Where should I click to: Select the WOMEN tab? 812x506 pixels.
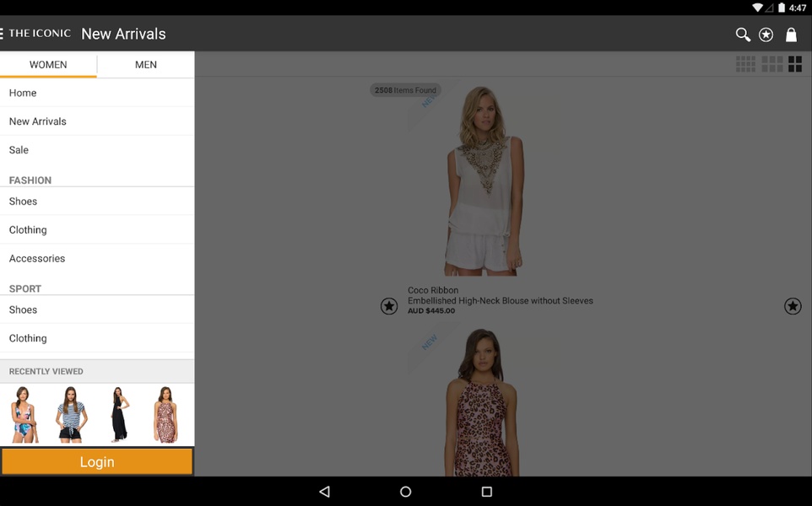coord(48,65)
